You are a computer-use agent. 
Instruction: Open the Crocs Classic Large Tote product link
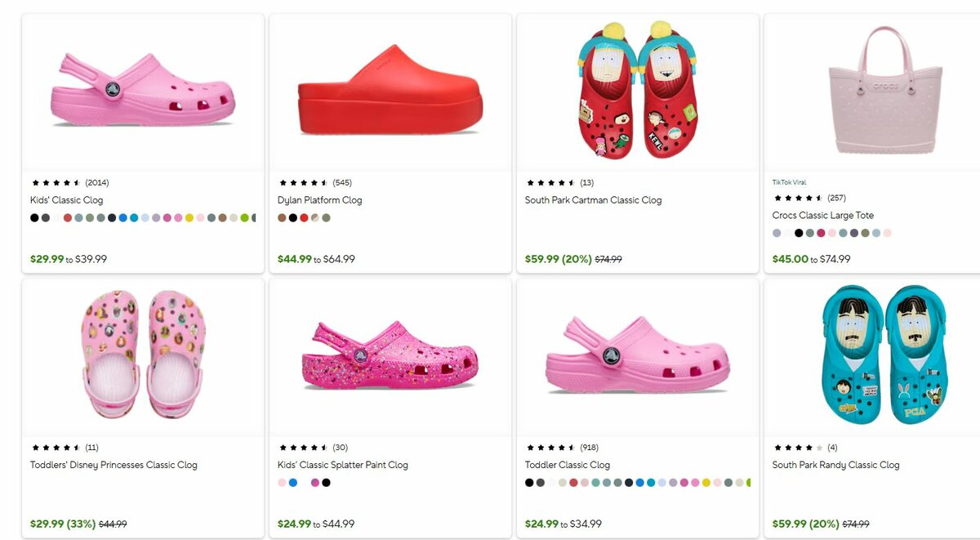822,216
